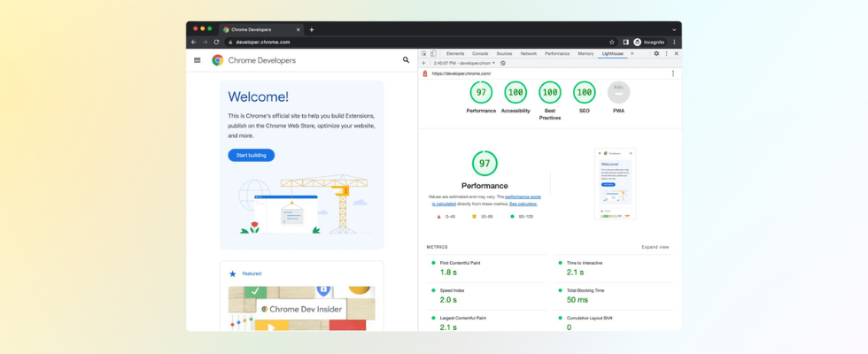Show more DevTools tabs
This screenshot has width=868, height=354.
[632, 54]
